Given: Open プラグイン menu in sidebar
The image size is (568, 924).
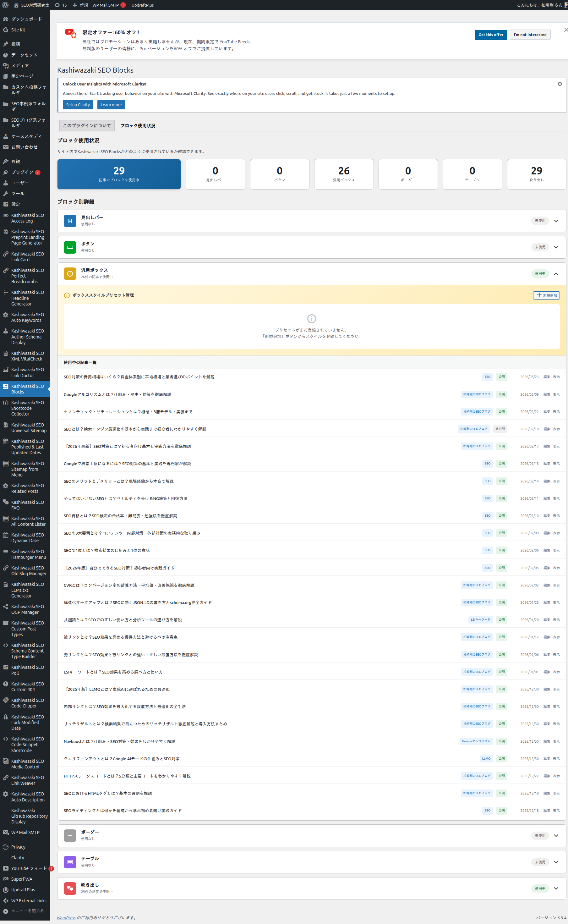Looking at the screenshot, I should coord(22,172).
